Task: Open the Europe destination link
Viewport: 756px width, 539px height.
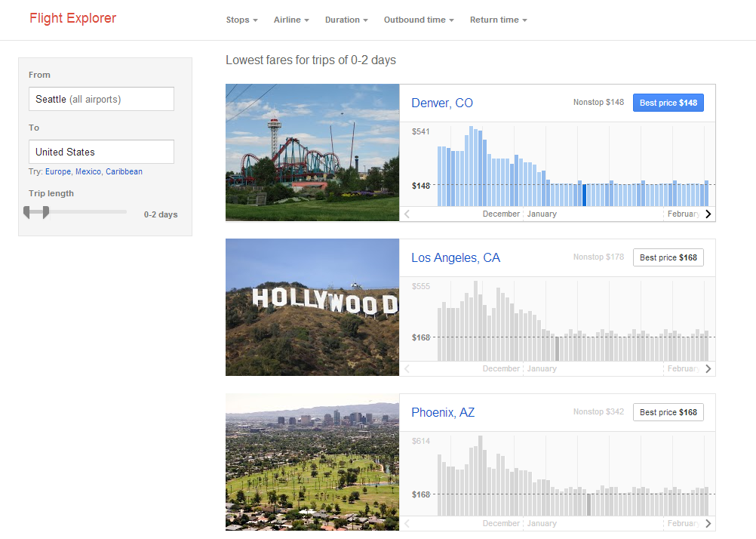Action: pyautogui.click(x=57, y=171)
